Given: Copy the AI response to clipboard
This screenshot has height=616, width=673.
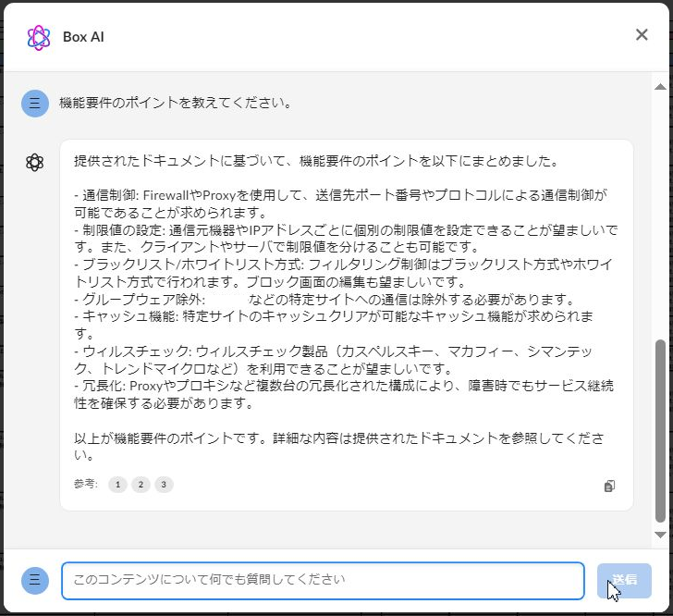Looking at the screenshot, I should click(x=609, y=486).
